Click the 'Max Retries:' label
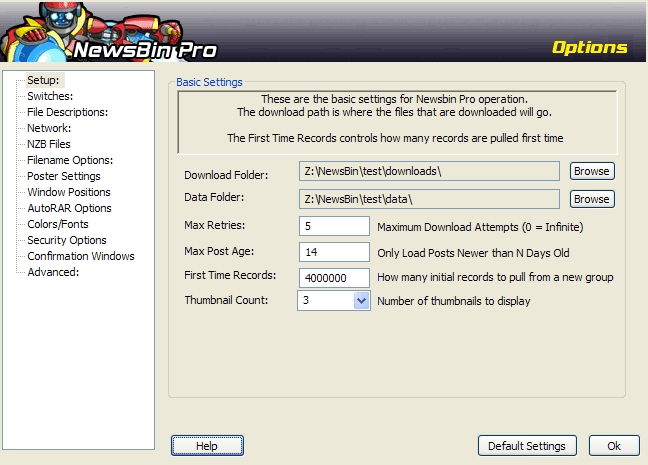 [x=214, y=225]
